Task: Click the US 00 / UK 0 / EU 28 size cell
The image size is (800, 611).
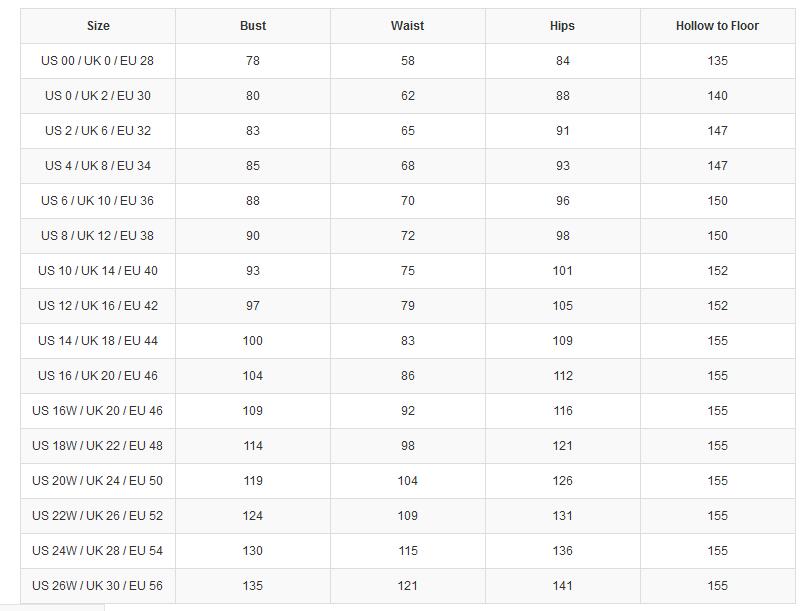Action: click(98, 61)
